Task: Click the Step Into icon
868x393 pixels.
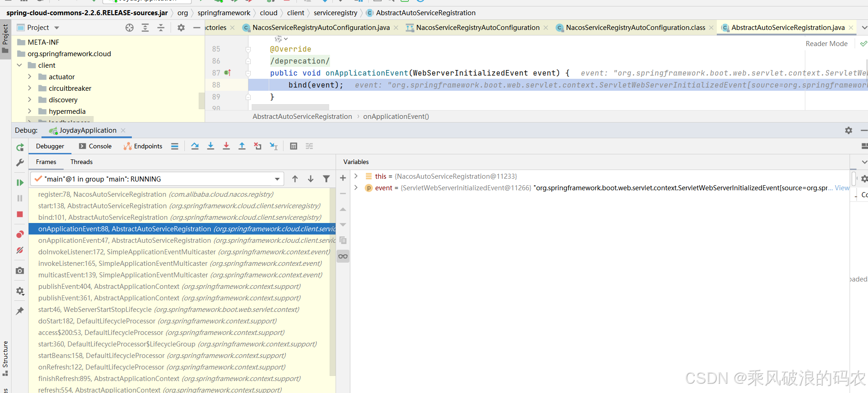Action: point(211,146)
